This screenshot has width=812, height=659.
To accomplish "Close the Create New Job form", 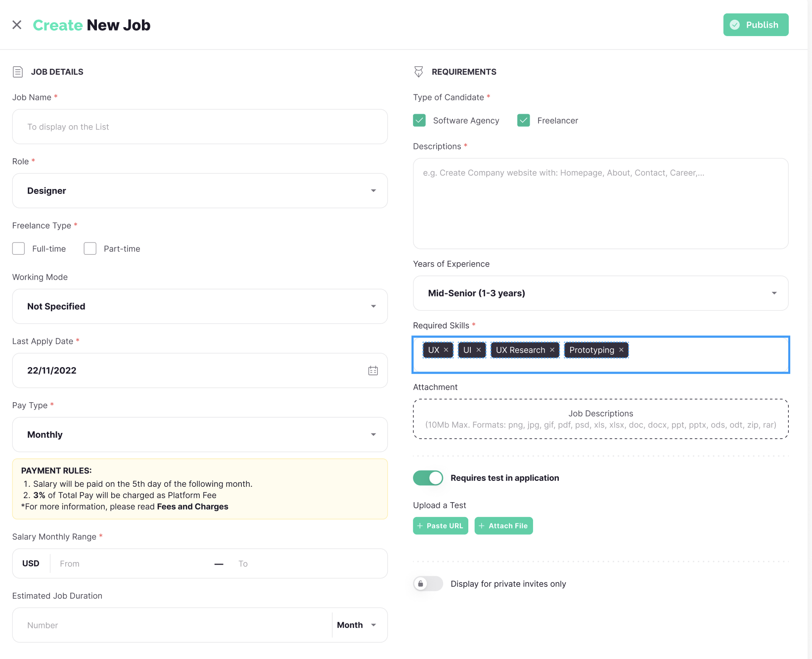I will [17, 25].
